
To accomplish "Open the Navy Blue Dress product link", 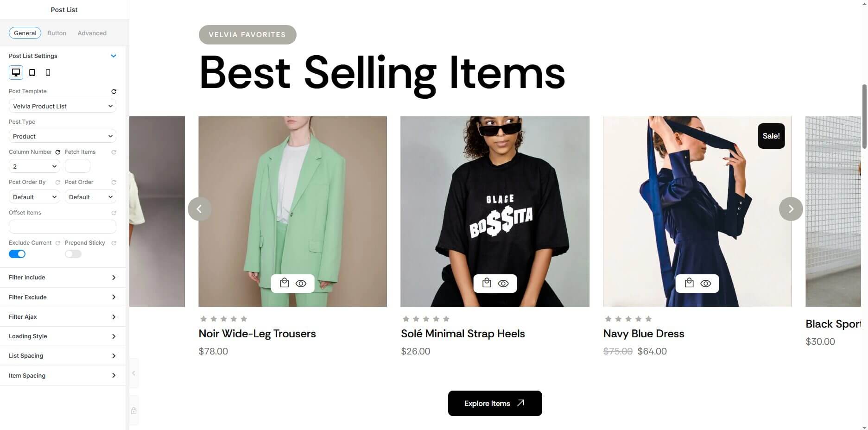I will click(x=644, y=334).
